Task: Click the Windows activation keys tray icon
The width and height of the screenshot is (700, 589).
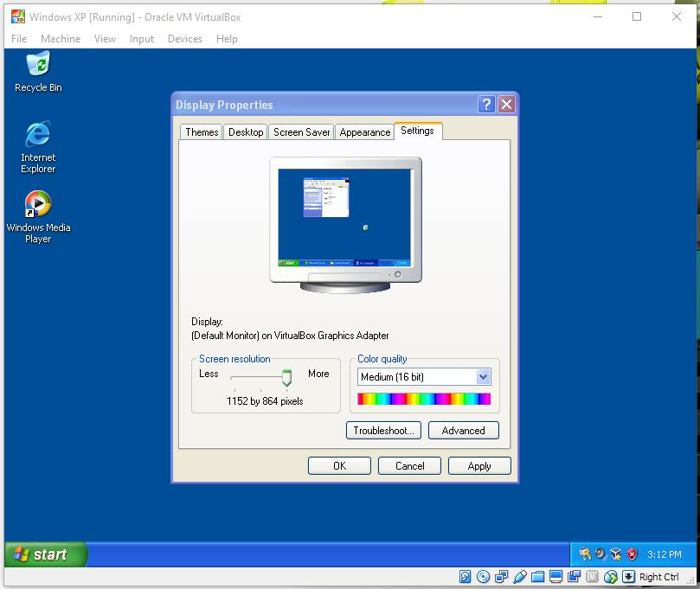Action: click(585, 554)
